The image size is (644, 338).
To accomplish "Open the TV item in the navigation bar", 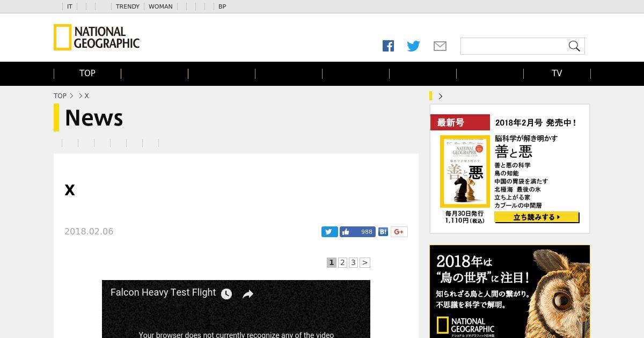I will pos(557,74).
